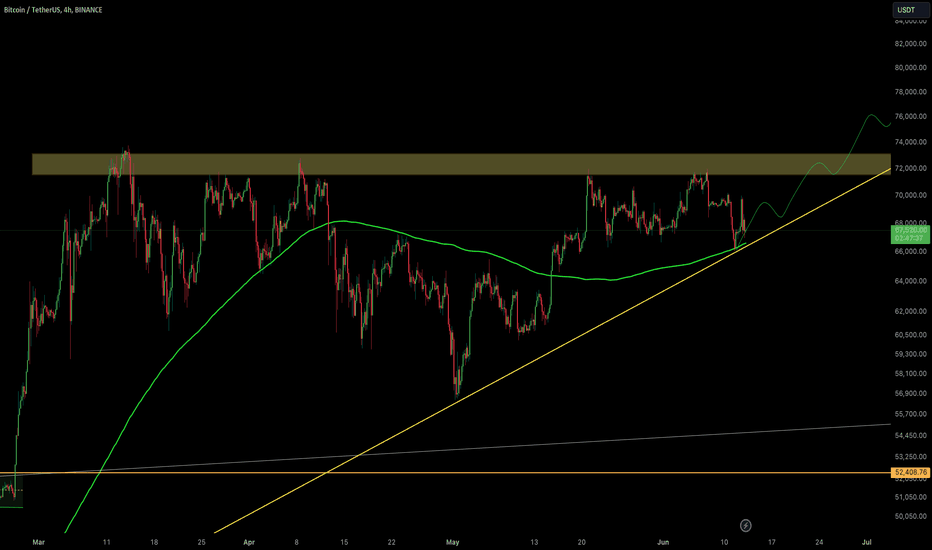The height and width of the screenshot is (550, 932).
Task: Click the 10 date label on the time axis
Action: (x=724, y=542)
